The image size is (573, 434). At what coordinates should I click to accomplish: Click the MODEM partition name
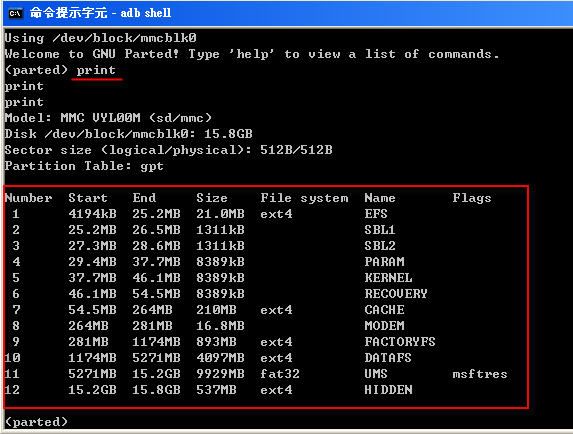(384, 326)
